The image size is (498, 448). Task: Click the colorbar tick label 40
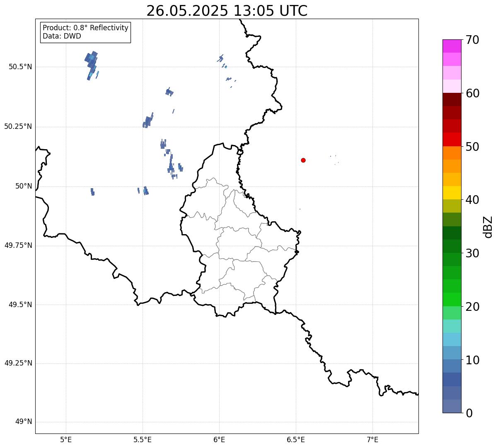[472, 200]
